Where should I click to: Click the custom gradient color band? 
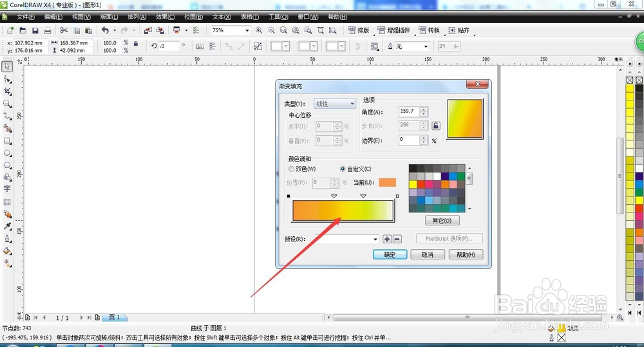coord(343,211)
